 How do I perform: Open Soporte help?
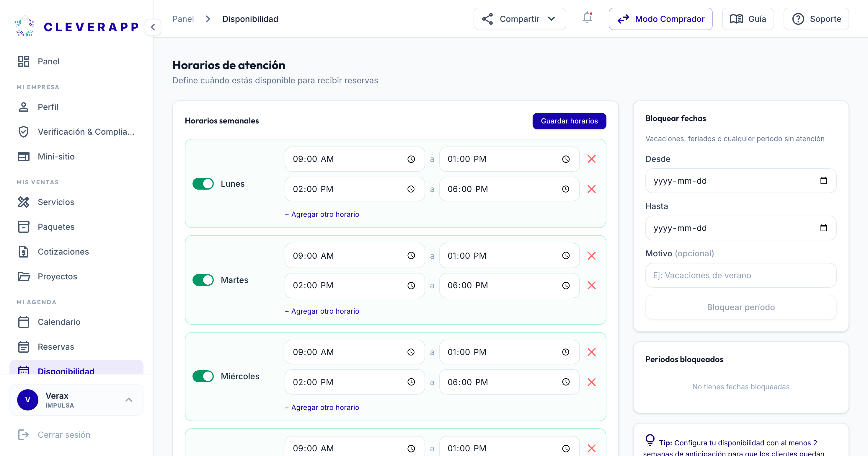[x=816, y=19]
